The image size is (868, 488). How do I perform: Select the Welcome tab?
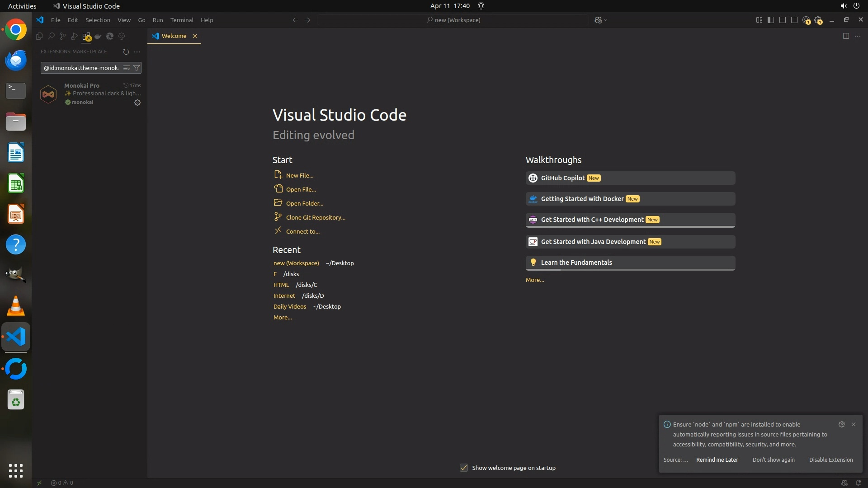174,36
